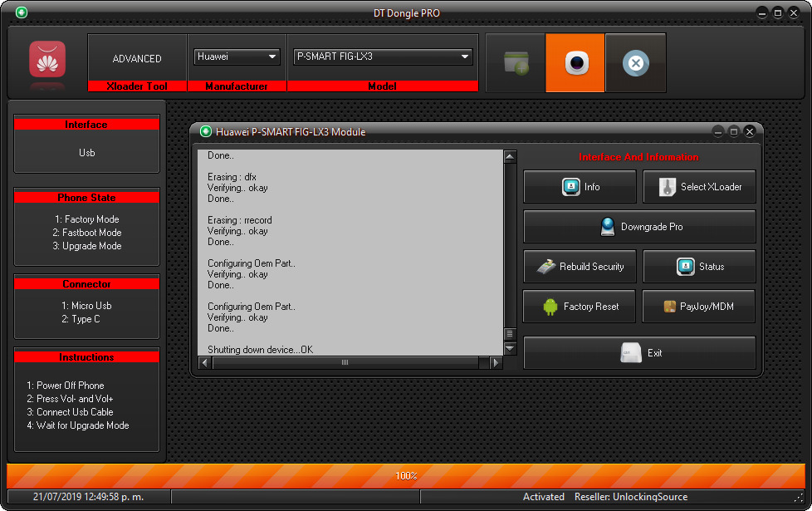The width and height of the screenshot is (812, 511).
Task: Click the green icon in Module window title
Action: point(206,131)
